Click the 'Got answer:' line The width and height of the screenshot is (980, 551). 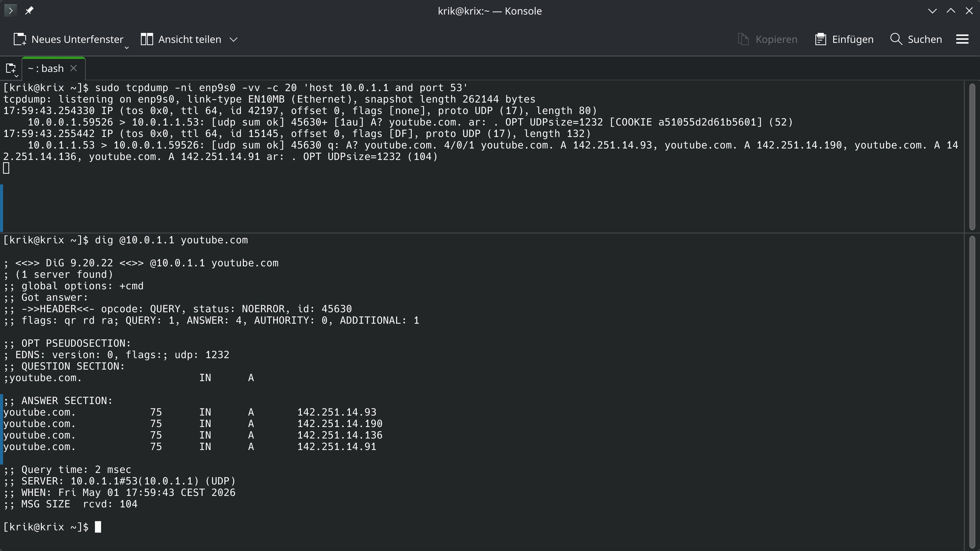tap(46, 297)
